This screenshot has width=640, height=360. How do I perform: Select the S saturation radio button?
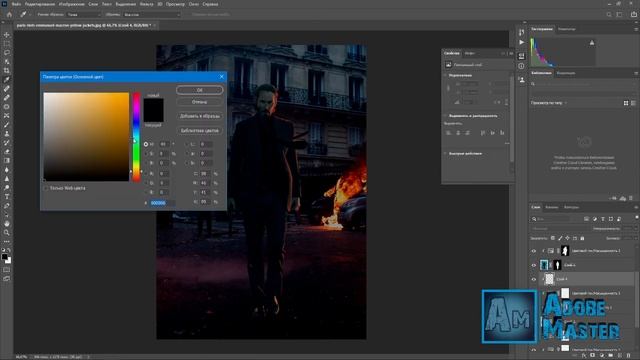pos(146,153)
